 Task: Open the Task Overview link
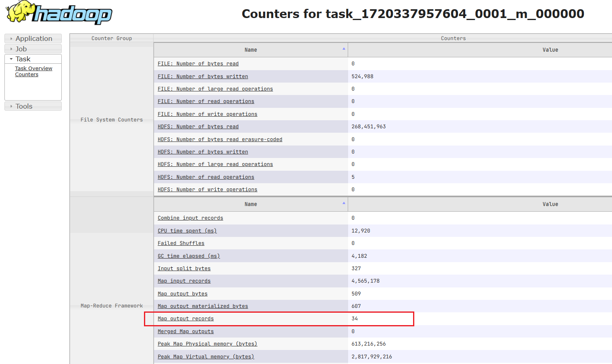click(34, 69)
